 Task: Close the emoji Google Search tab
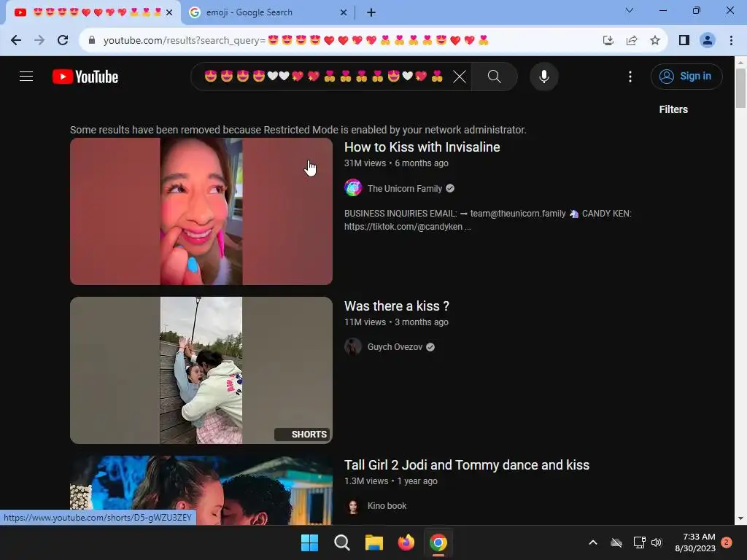tap(344, 12)
